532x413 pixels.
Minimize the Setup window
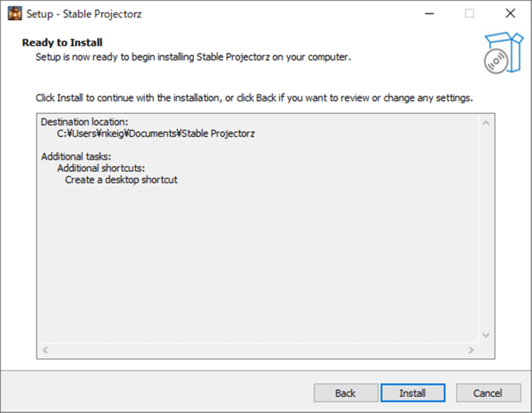tap(429, 13)
